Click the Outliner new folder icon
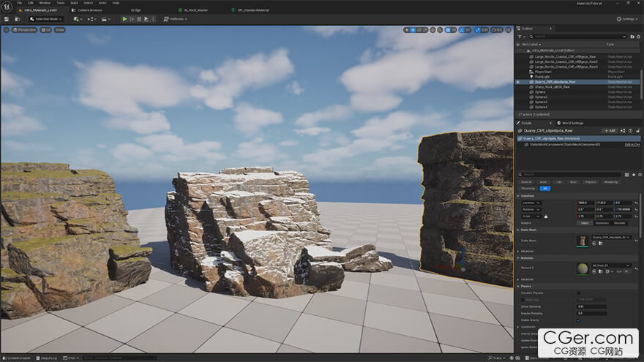The width and height of the screenshot is (644, 362). pos(632,37)
